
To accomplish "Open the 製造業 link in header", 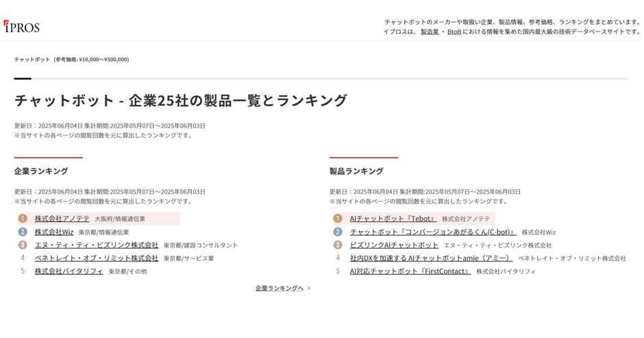I will click(x=430, y=32).
